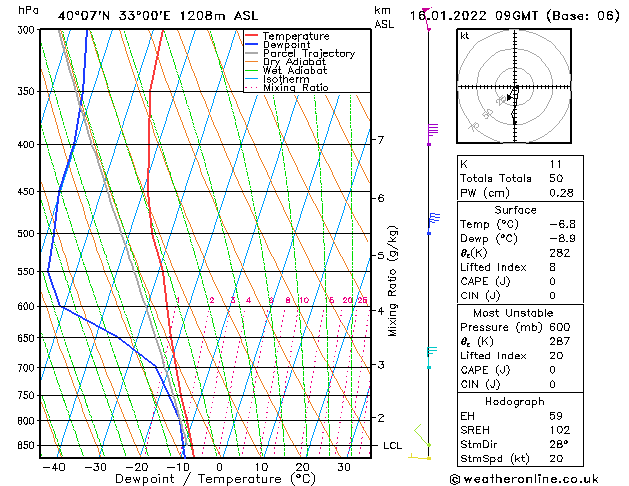Image resolution: width=629 pixels, height=486 pixels.
Task: Click the 300 hPa pressure label
Action: coord(28,30)
